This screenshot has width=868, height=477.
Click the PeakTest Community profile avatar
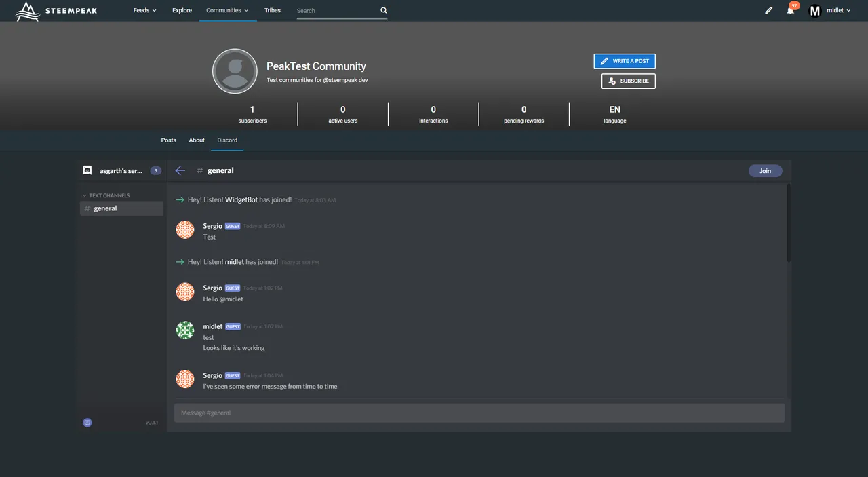click(235, 71)
